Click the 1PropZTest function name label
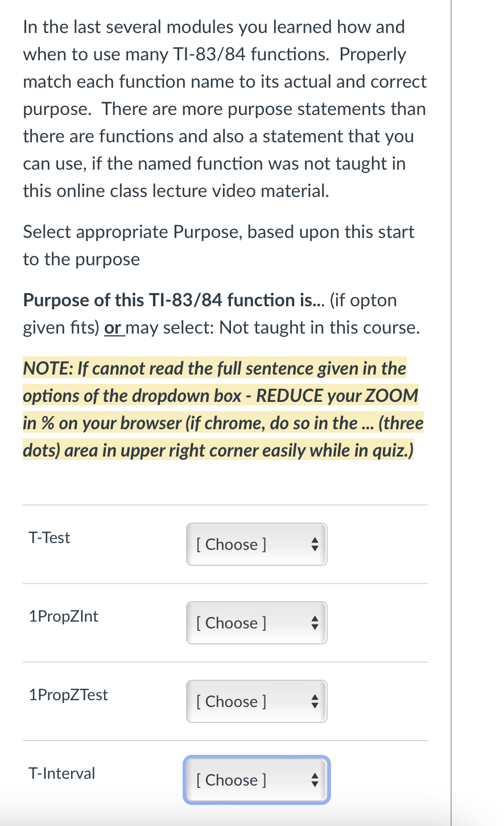504x826 pixels. [68, 695]
